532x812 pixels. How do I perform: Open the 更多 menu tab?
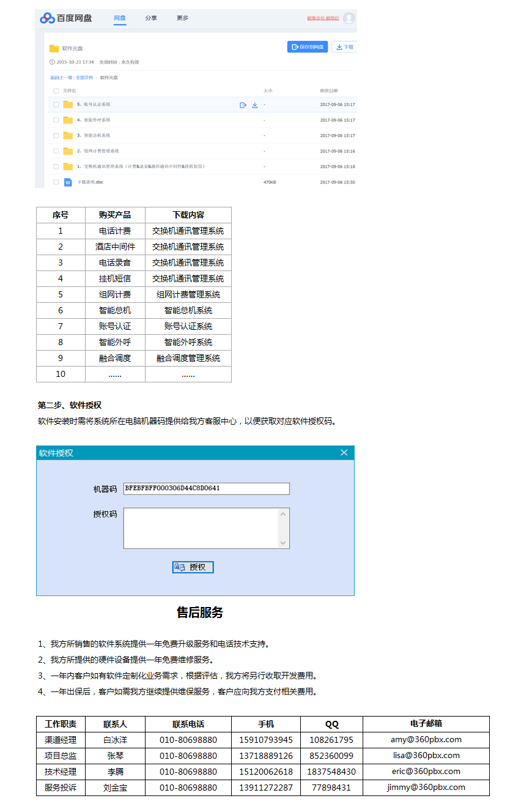tap(182, 18)
